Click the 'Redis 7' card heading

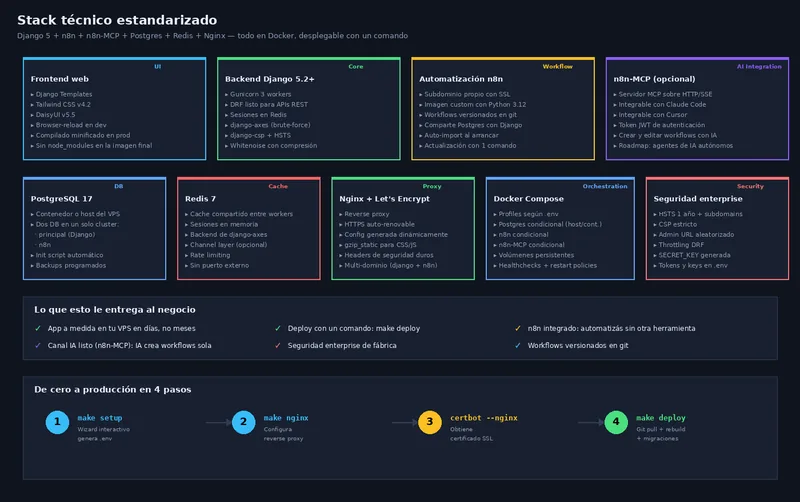pos(200,199)
